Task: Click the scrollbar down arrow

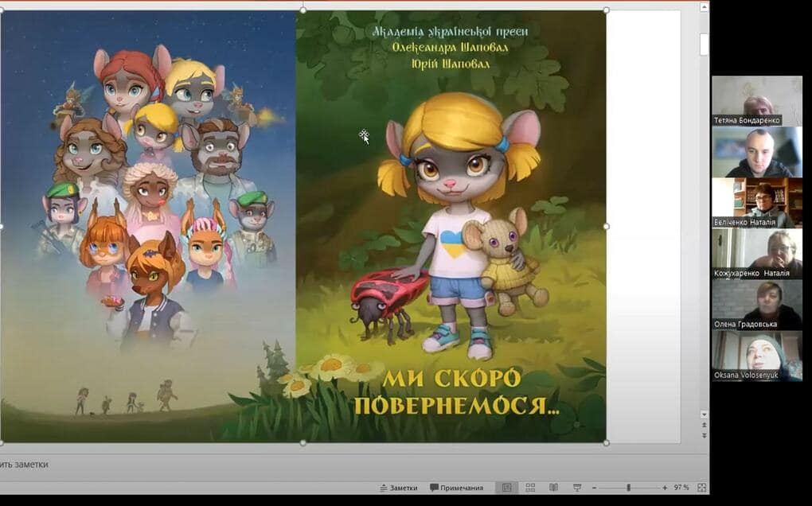Action: click(x=704, y=415)
